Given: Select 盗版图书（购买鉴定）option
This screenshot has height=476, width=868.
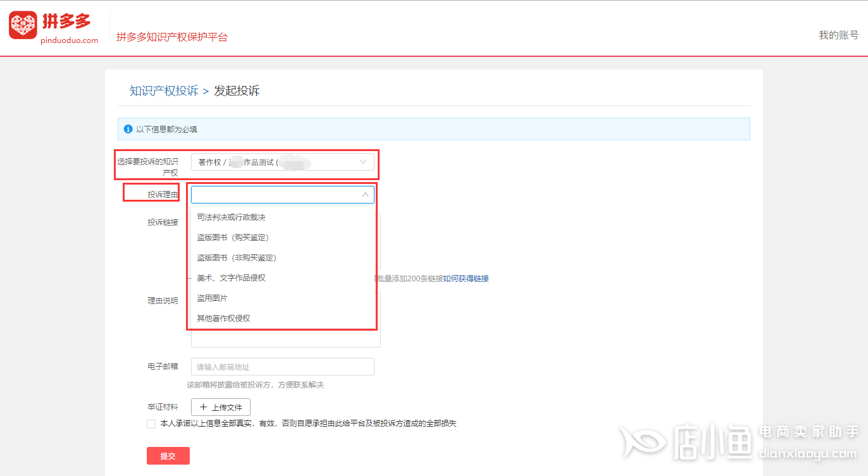Looking at the screenshot, I should 282,238.
